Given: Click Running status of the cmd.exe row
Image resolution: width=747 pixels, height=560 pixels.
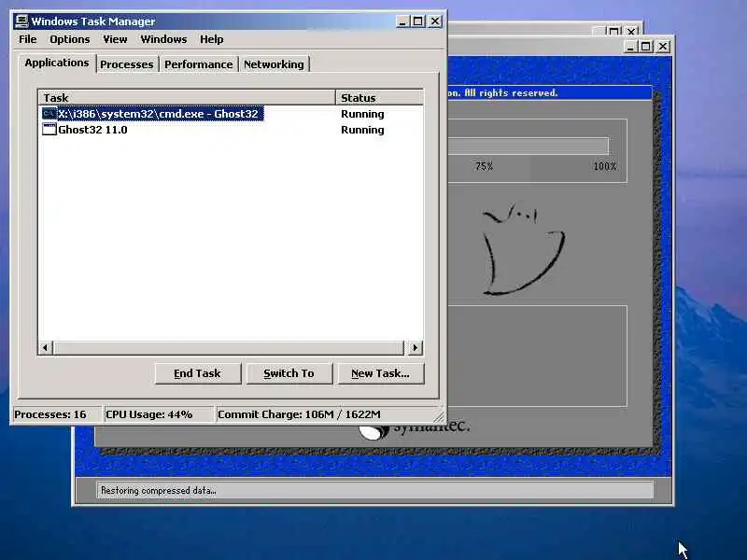Looking at the screenshot, I should pos(362,114).
